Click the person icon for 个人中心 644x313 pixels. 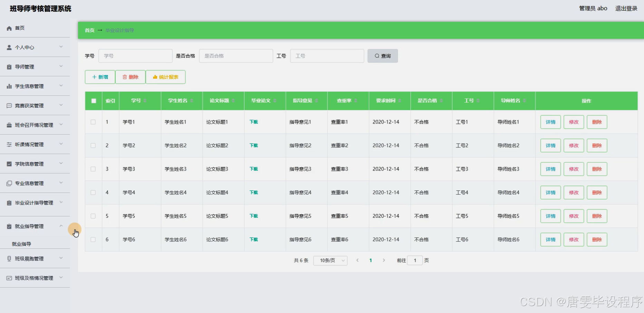9,48
